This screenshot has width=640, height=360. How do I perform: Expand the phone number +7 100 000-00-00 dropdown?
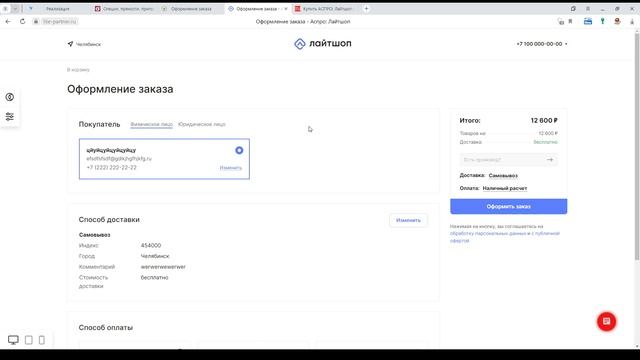tap(542, 44)
